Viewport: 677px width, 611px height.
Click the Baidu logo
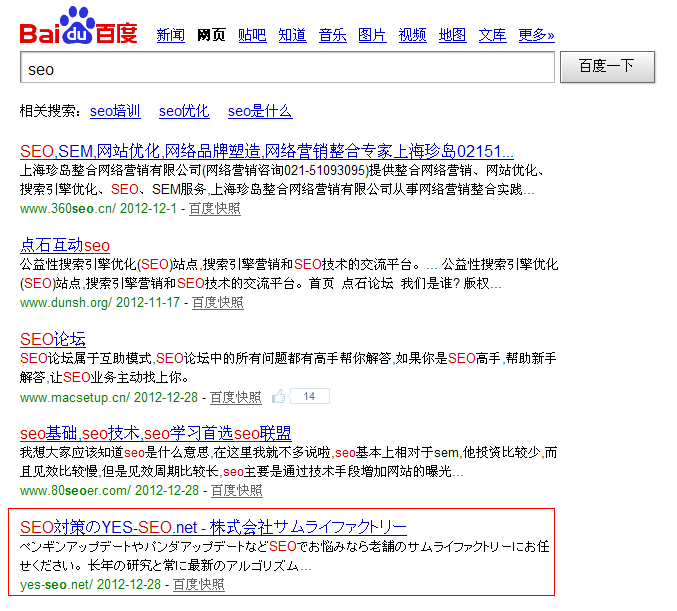click(x=78, y=27)
